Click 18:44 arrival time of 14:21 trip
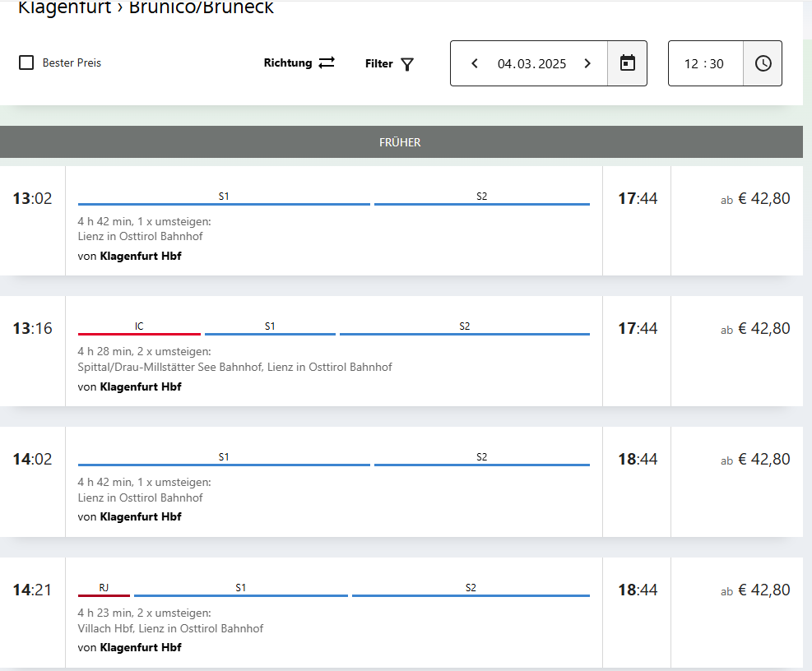The width and height of the screenshot is (812, 671). (x=638, y=590)
